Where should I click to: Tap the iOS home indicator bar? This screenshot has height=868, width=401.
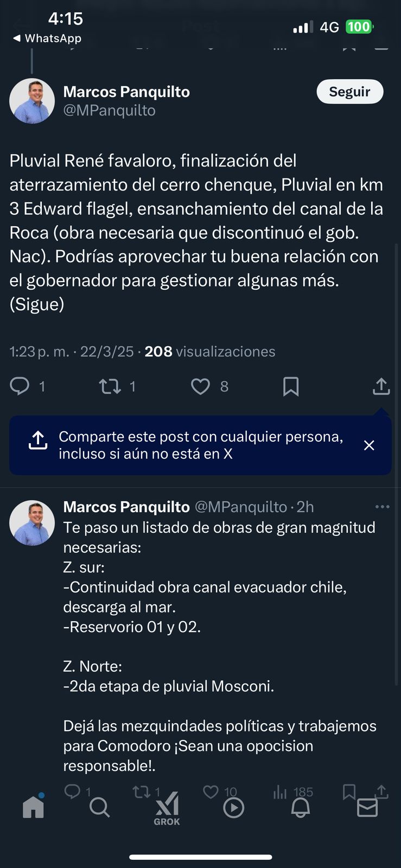click(200, 857)
